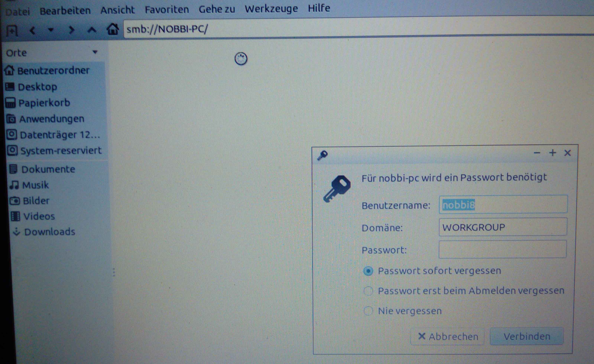Click the sidebar pane divider handle
This screenshot has width=594, height=364.
[114, 272]
